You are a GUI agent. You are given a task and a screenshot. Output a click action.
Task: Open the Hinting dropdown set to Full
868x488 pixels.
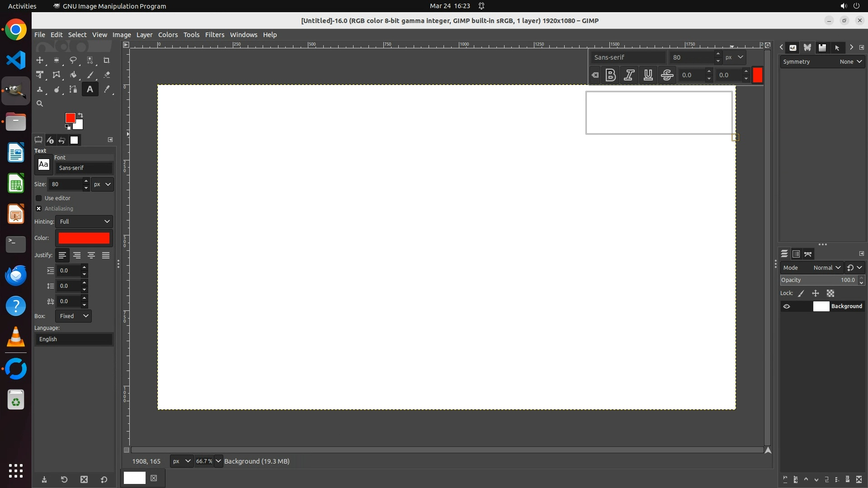point(84,221)
